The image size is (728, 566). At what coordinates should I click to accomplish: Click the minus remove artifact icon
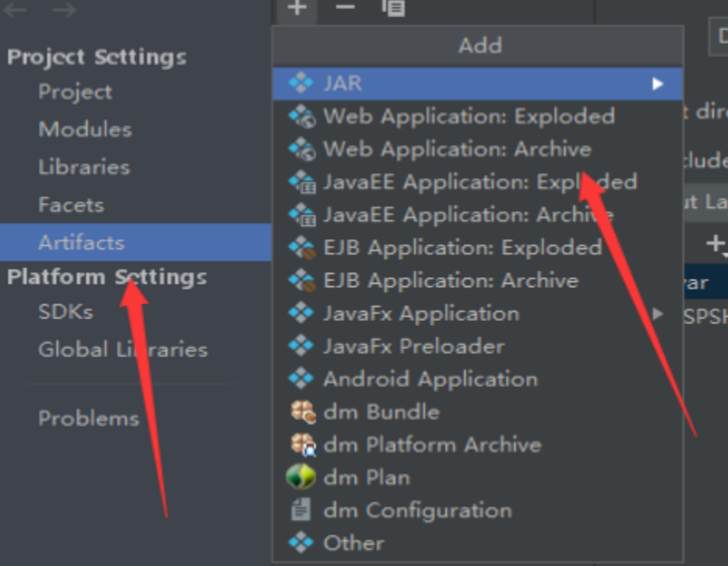(345, 7)
